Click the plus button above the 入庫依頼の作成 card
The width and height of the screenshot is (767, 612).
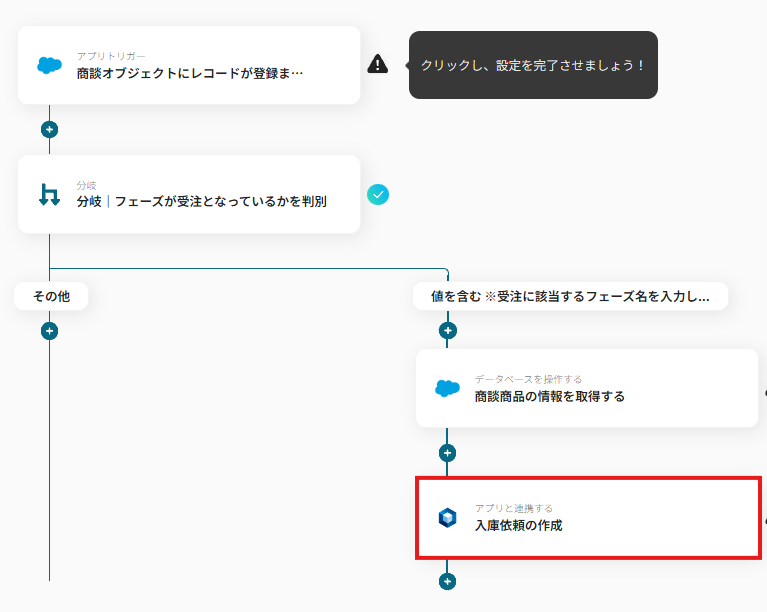tap(448, 453)
